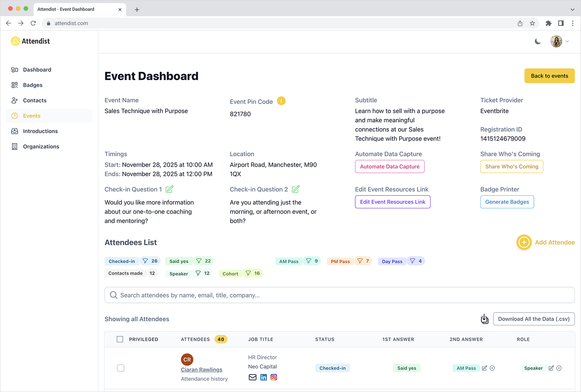Open Ciaran Rawlings' LinkedIn profile icon
Screen dimensions: 581x392
[x=263, y=377]
